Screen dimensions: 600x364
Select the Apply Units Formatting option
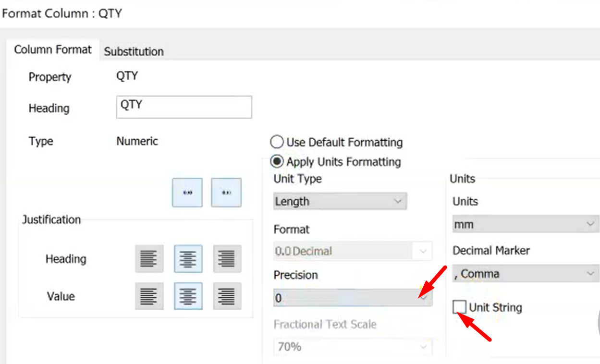pyautogui.click(x=277, y=161)
